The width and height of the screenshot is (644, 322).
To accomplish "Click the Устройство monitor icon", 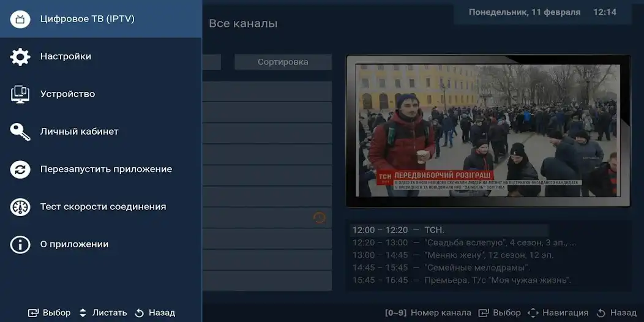I will coord(20,94).
